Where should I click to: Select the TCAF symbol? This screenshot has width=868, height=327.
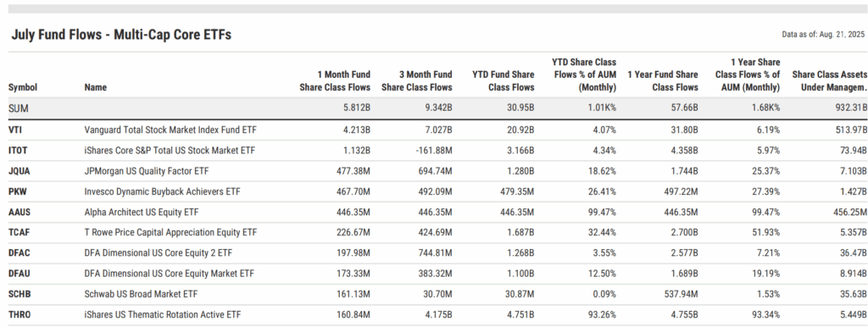click(19, 232)
